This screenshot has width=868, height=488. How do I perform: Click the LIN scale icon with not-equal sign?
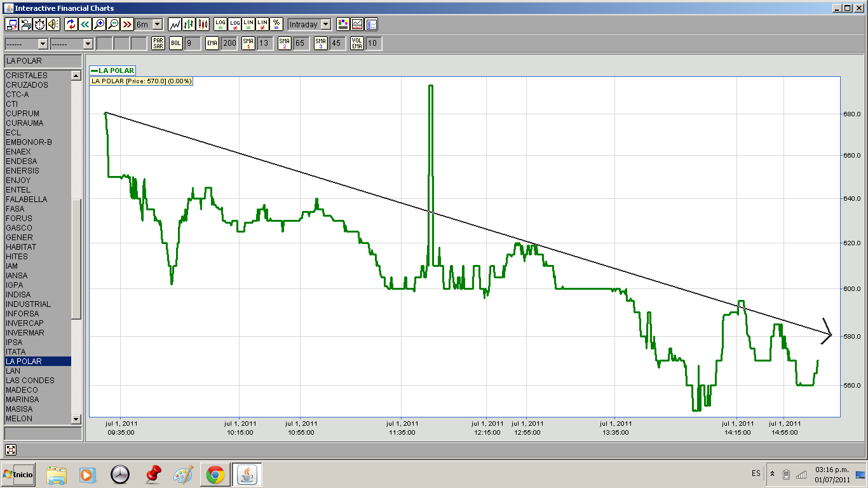[x=262, y=24]
